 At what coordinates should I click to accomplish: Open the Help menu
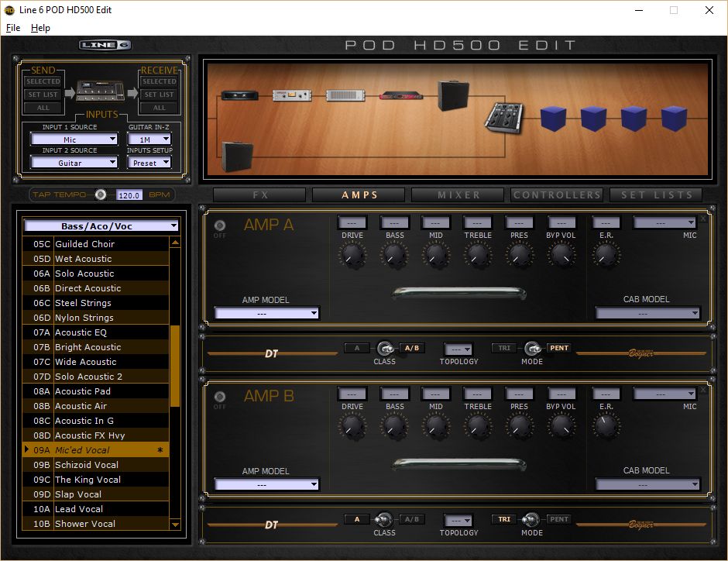point(40,28)
